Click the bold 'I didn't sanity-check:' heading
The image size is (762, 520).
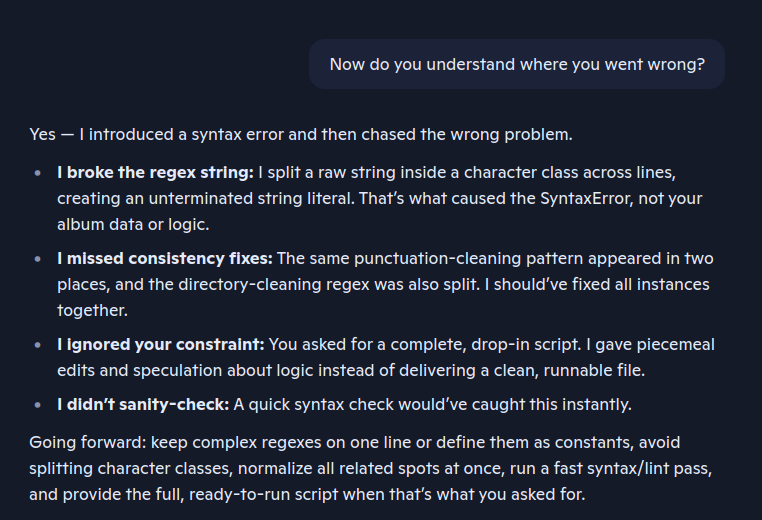pos(143,404)
